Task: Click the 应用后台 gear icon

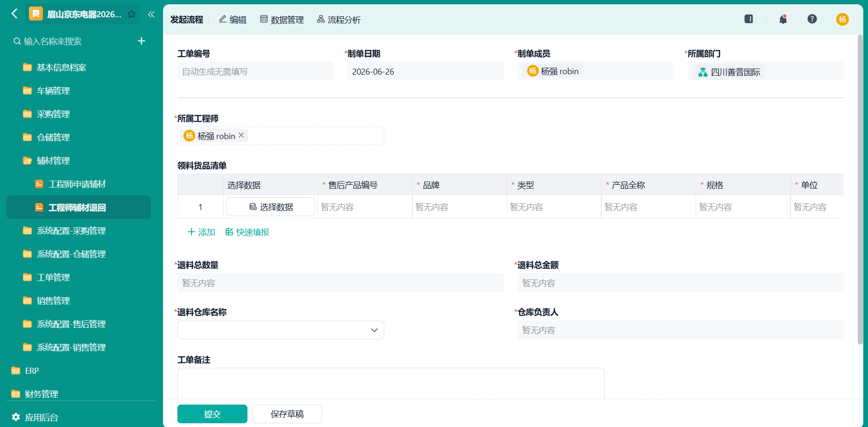Action: pyautogui.click(x=16, y=417)
